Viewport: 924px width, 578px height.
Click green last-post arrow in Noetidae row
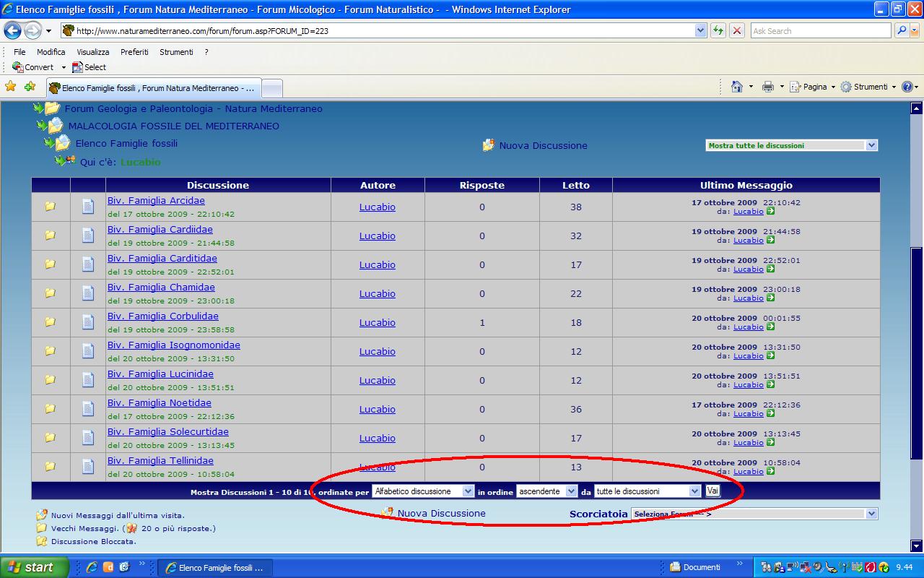[x=771, y=413]
